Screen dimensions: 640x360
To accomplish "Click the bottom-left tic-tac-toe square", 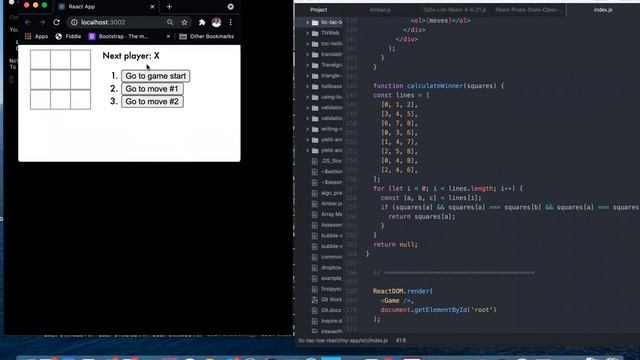I will click(x=40, y=100).
